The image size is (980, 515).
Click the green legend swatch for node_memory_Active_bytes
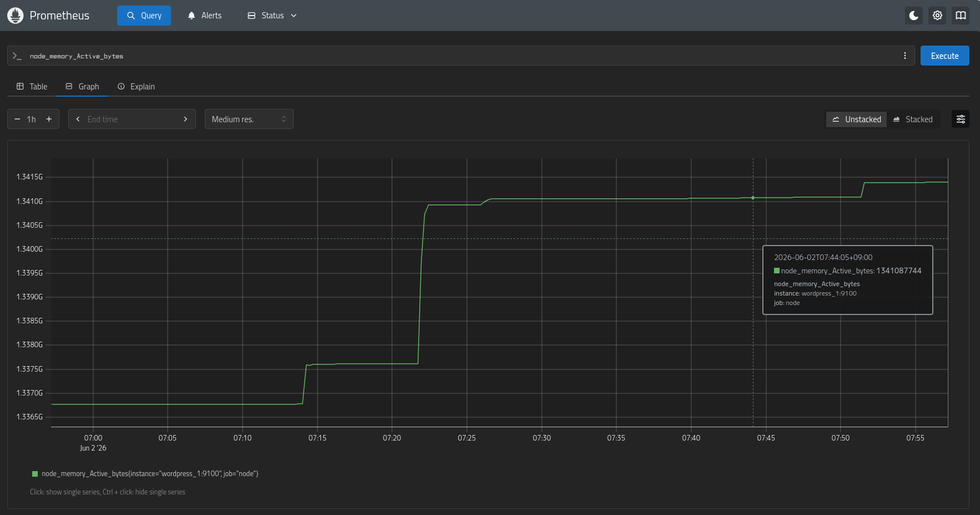pyautogui.click(x=35, y=474)
